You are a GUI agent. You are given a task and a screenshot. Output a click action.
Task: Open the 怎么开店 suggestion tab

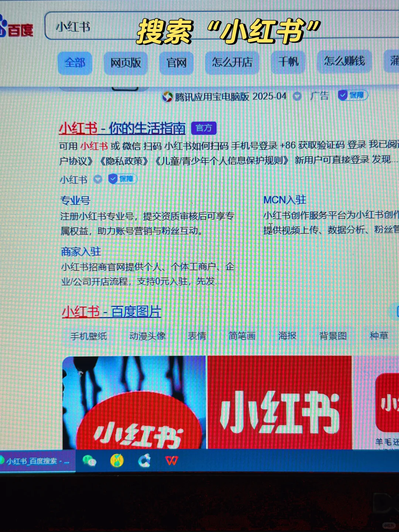point(232,62)
